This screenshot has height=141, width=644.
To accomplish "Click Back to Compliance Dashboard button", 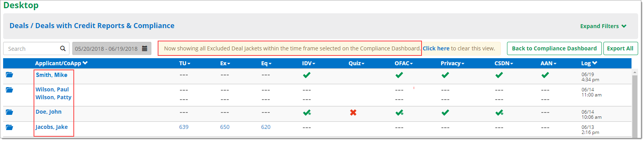I will pyautogui.click(x=554, y=48).
